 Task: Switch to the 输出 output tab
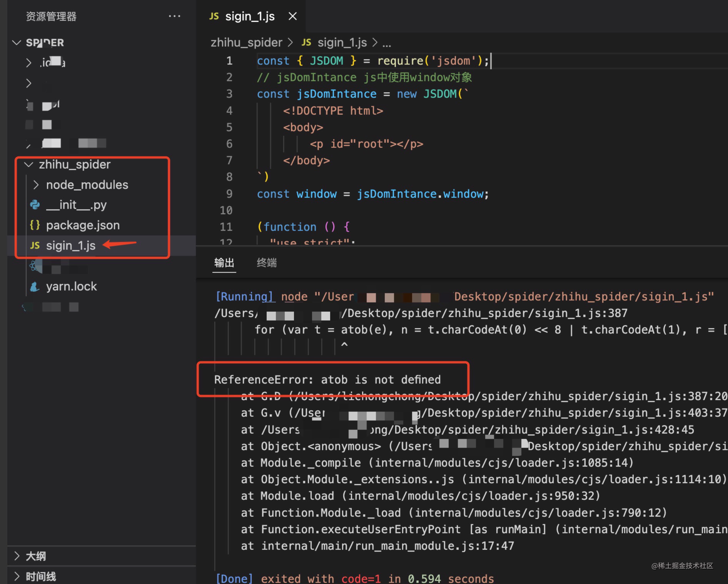224,263
